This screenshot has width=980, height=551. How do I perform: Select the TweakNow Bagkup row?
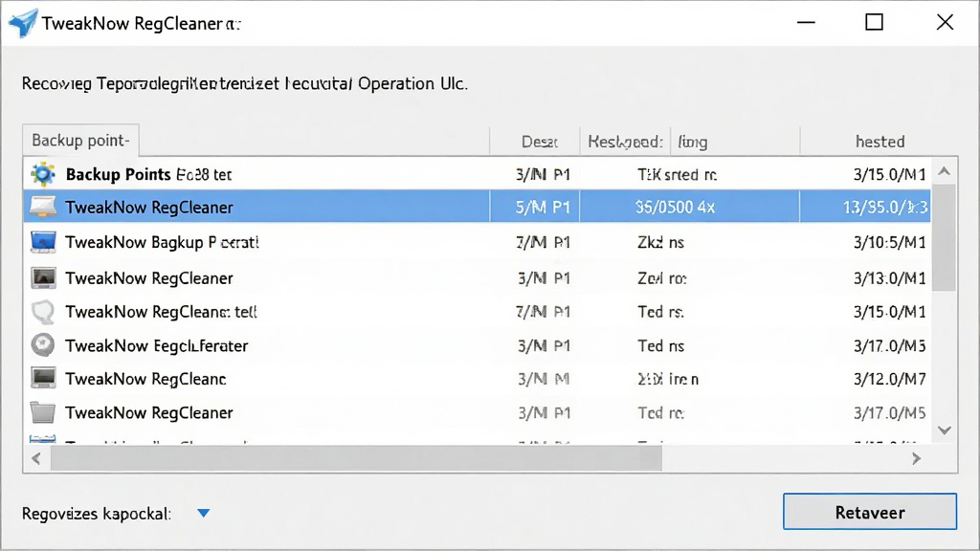pyautogui.click(x=477, y=242)
